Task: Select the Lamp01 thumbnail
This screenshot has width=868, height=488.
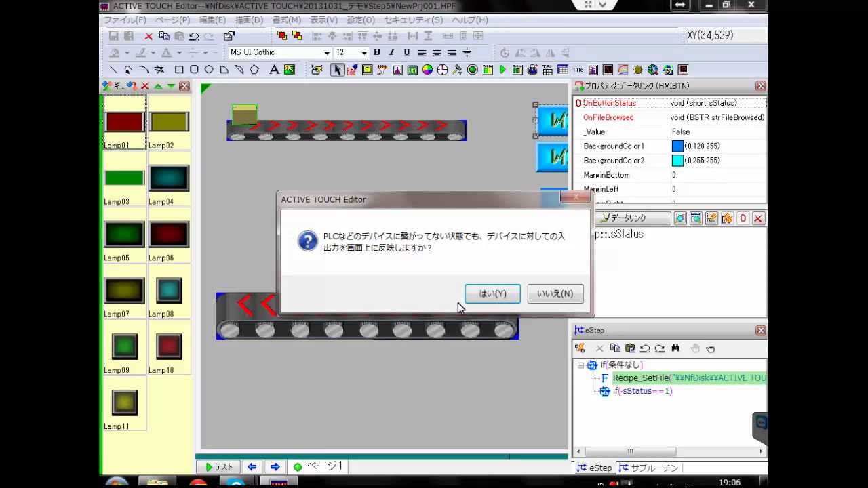Action: point(125,123)
